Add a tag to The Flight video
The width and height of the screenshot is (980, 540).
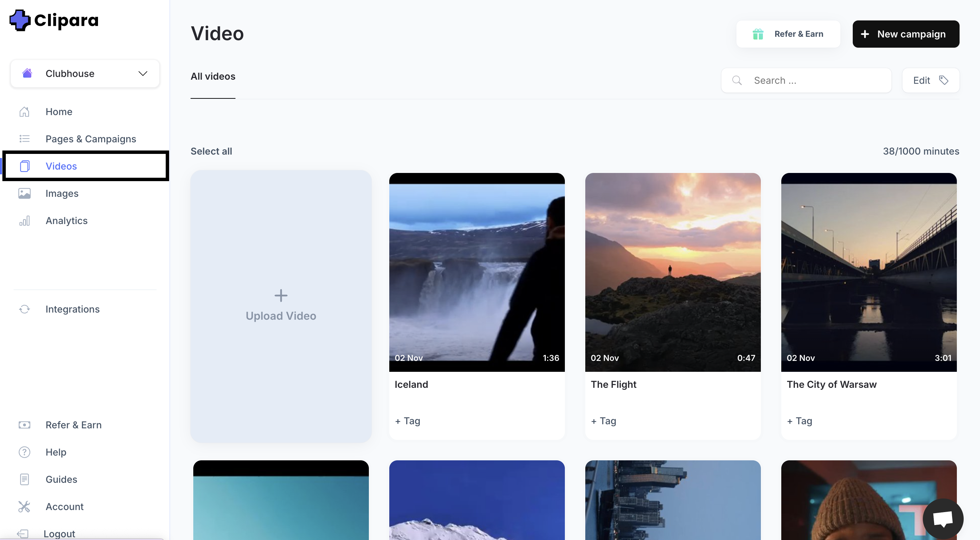pos(603,421)
